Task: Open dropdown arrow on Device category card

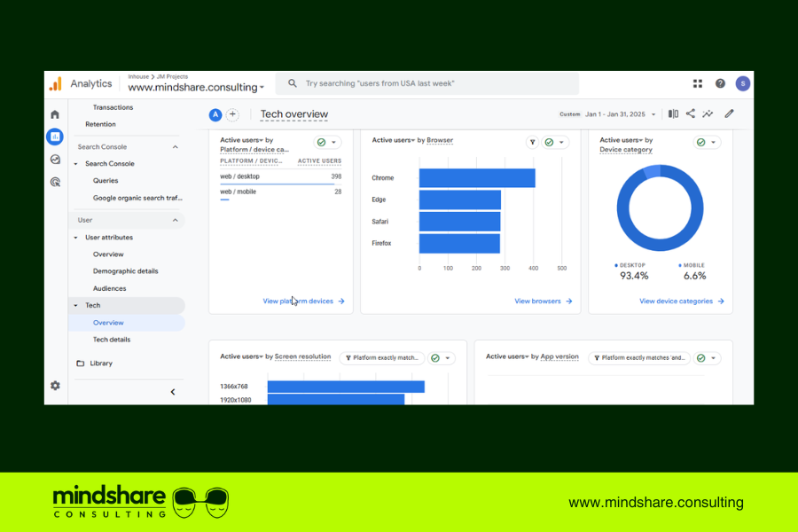Action: (x=713, y=142)
